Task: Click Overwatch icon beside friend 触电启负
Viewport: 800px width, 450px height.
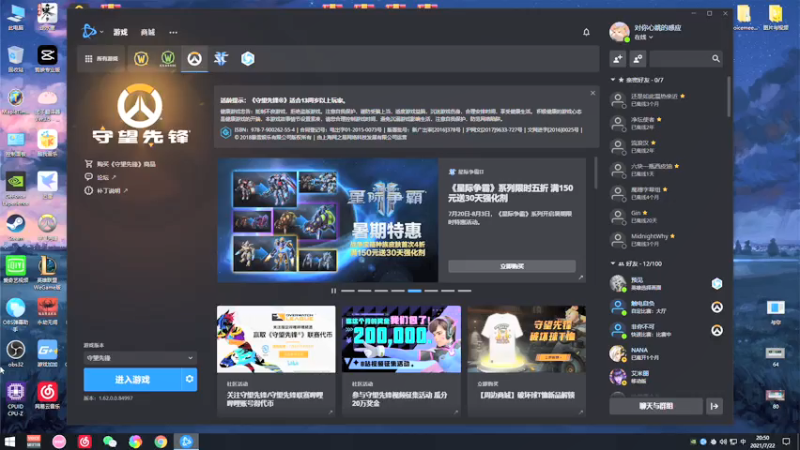Action: coord(717,307)
